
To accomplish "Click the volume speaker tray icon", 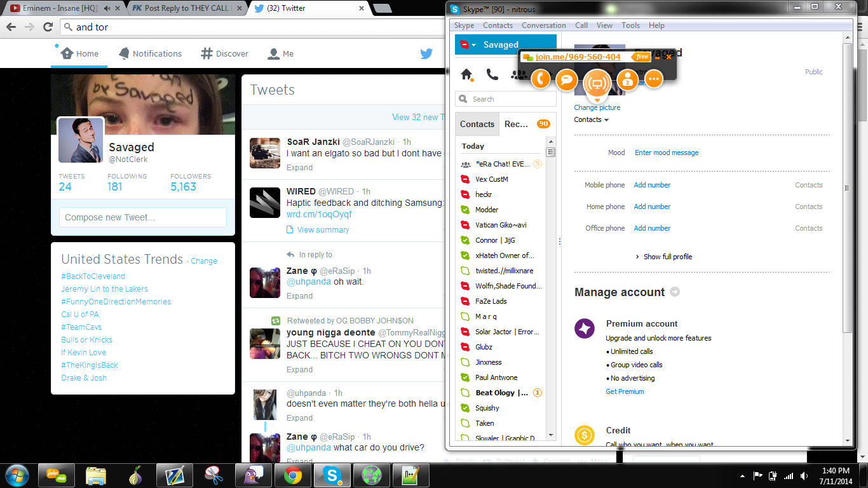I will coord(804,475).
